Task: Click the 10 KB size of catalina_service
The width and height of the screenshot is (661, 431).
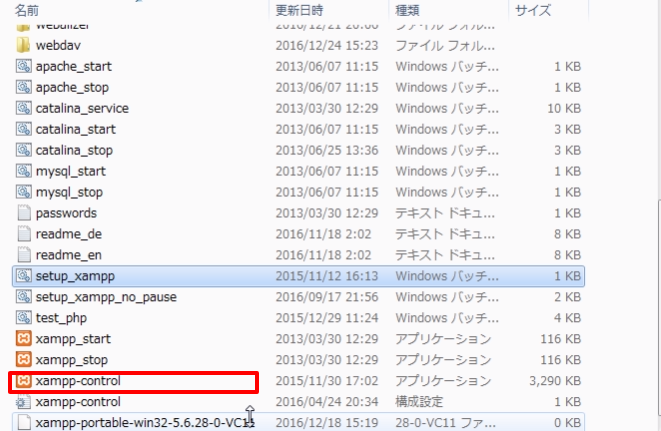Action: [x=564, y=108]
